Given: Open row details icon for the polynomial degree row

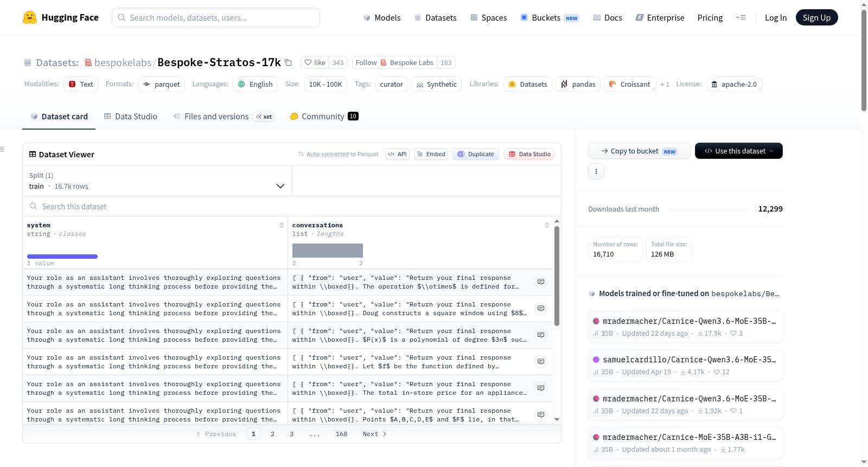Looking at the screenshot, I should [541, 335].
